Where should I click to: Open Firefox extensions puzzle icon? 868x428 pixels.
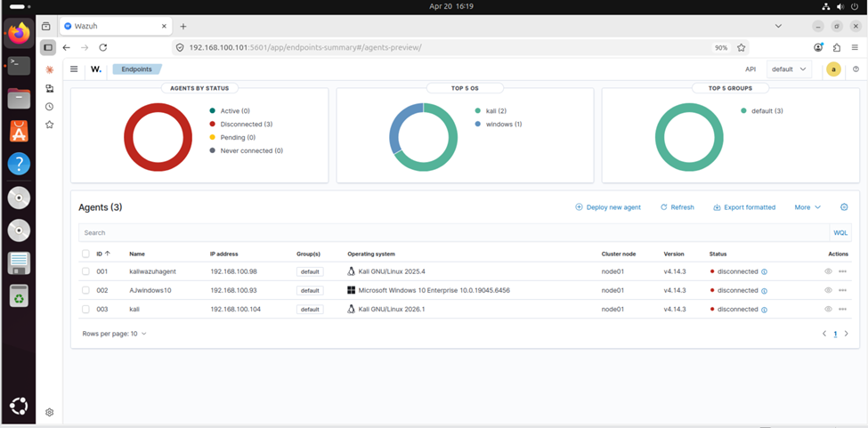pyautogui.click(x=837, y=47)
